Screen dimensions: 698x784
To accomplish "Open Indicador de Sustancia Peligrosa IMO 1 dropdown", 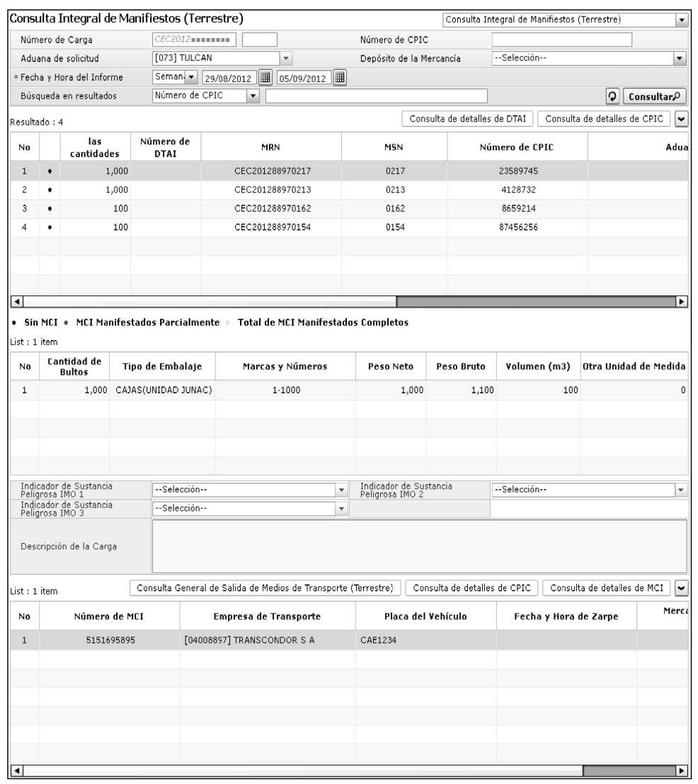I will (341, 490).
